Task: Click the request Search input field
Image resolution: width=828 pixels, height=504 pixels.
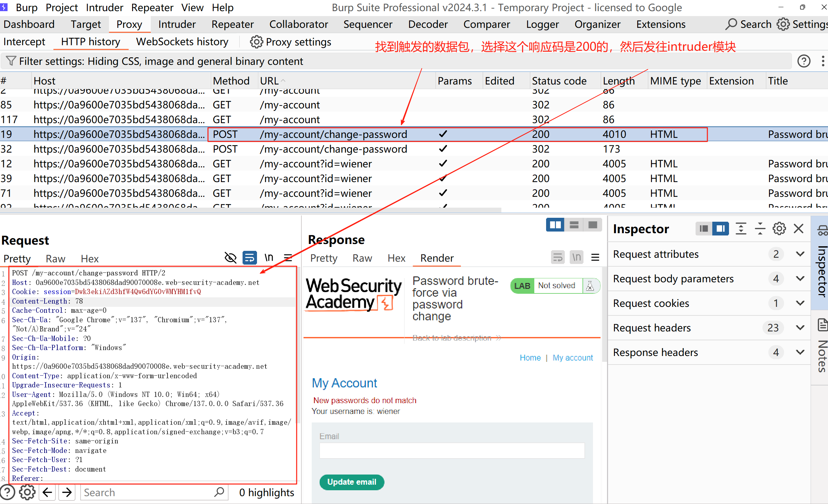Action: [x=148, y=493]
